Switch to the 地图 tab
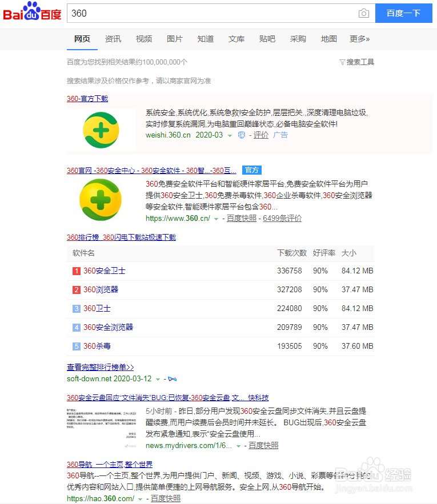The height and width of the screenshot is (504, 437). pyautogui.click(x=329, y=39)
